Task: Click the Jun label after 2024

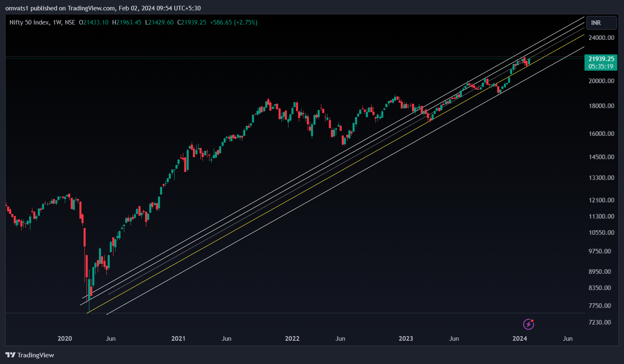Action: [568, 338]
